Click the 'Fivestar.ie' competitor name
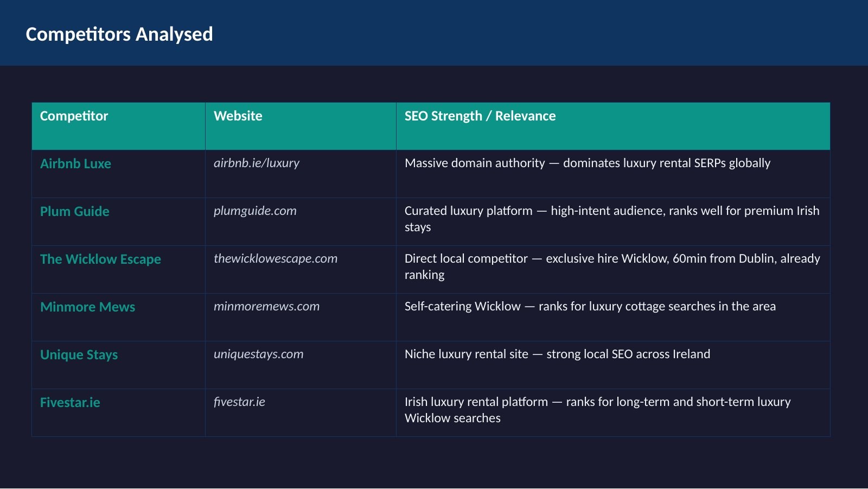 [70, 402]
